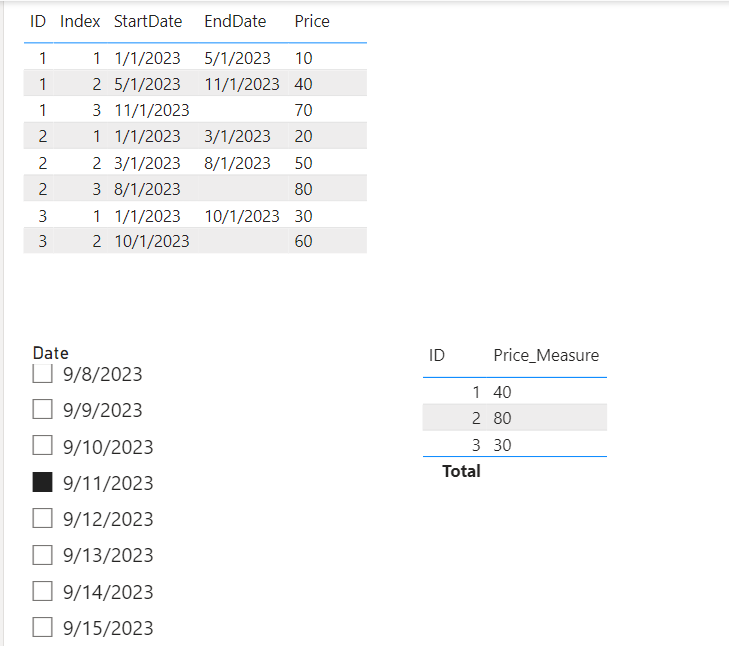This screenshot has width=729, height=646.
Task: Enable the 9/13/2023 checkbox
Action: pos(42,554)
